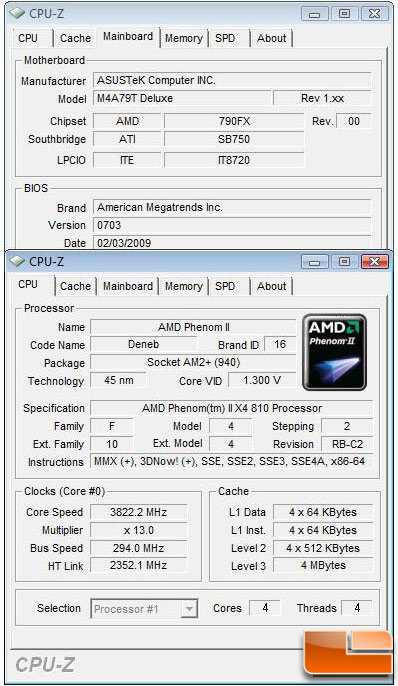Click the L1 Data value 4 x 64 KBytes
Image resolution: width=398 pixels, height=686 pixels.
(323, 512)
